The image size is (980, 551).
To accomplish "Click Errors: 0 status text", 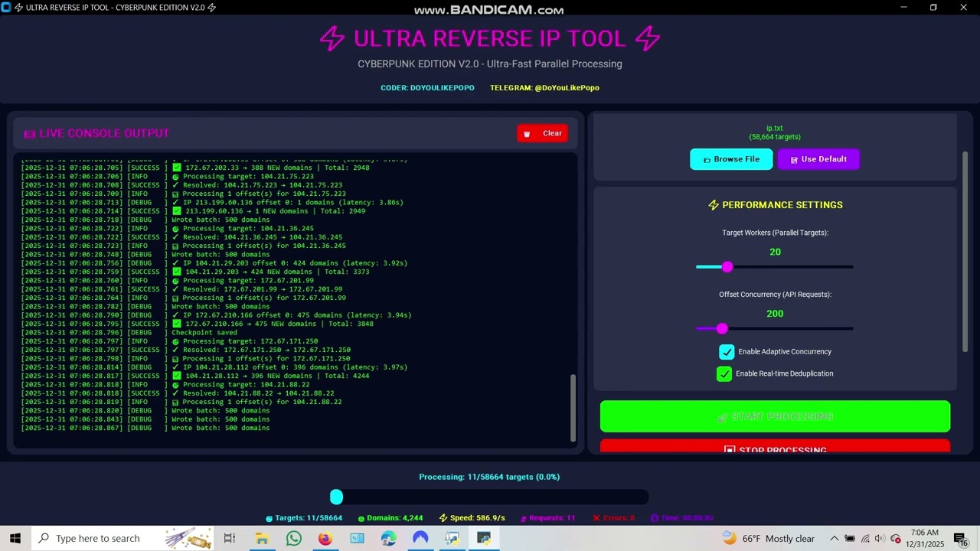I will (613, 518).
